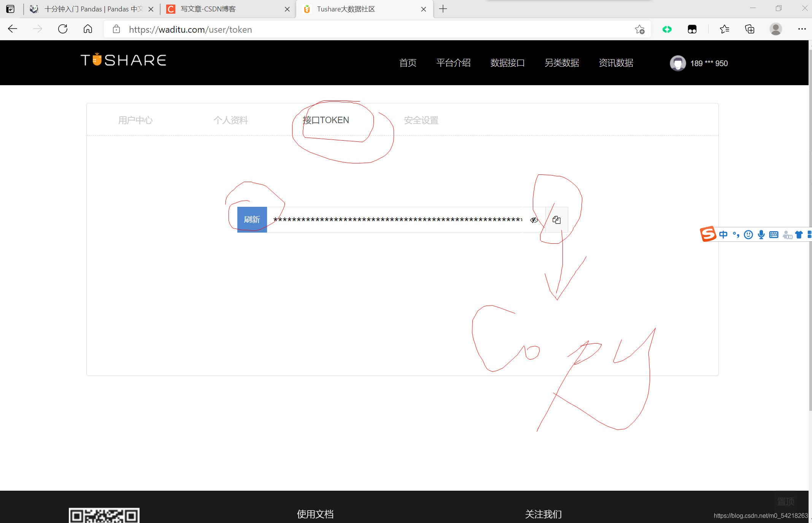The width and height of the screenshot is (812, 523).
Task: View site info lock icon
Action: tap(116, 29)
